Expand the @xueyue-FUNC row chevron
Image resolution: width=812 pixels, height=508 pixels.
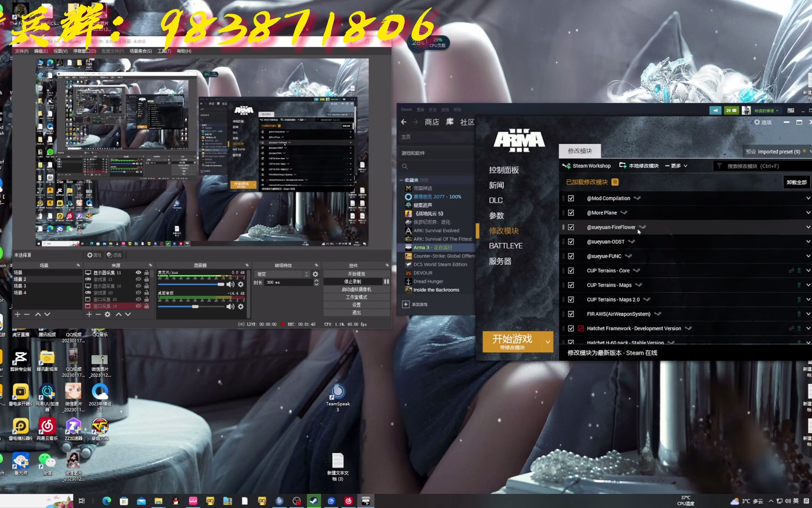(x=808, y=256)
